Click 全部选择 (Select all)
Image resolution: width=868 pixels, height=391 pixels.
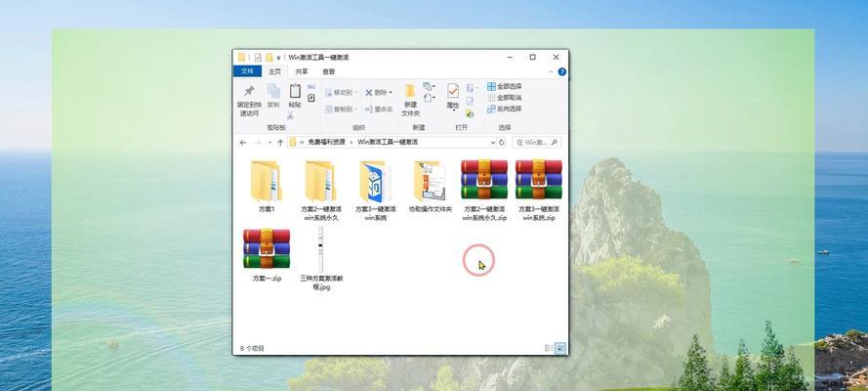click(x=505, y=86)
